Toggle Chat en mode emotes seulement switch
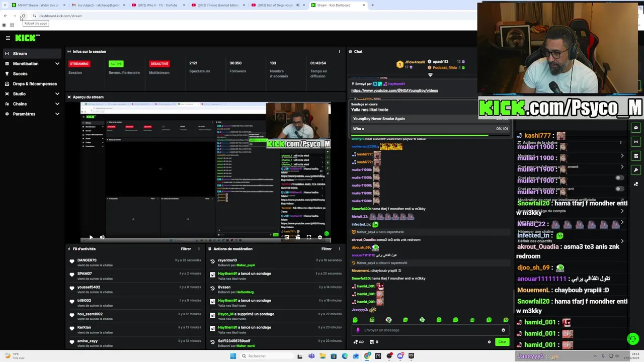 tap(619, 189)
